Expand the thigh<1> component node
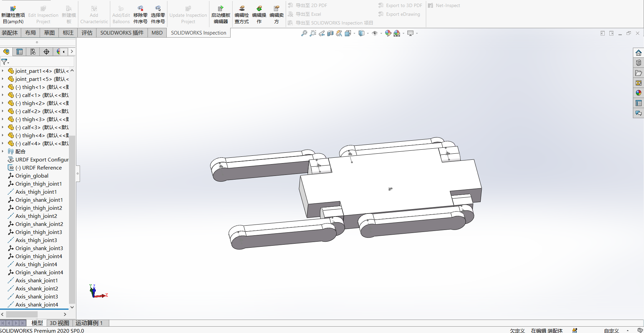 pyautogui.click(x=3, y=87)
